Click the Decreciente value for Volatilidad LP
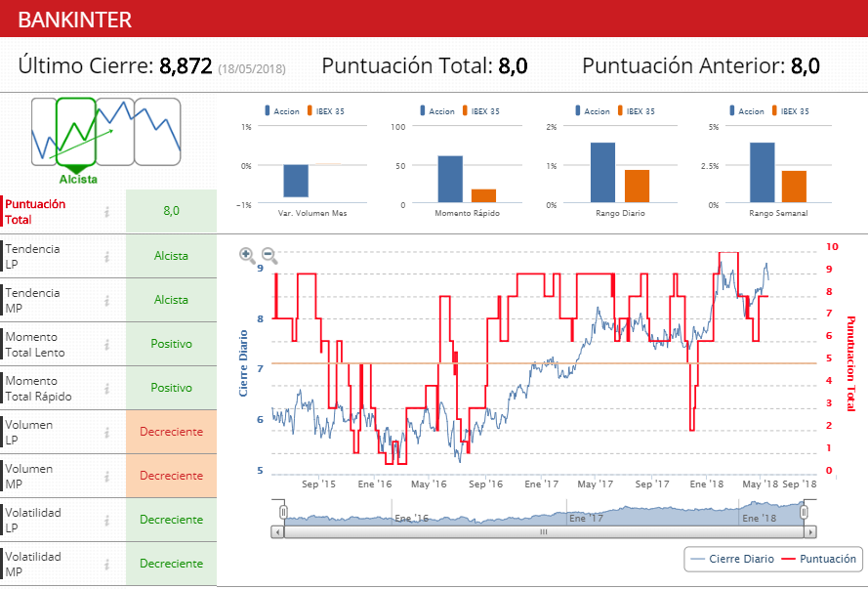 (171, 520)
